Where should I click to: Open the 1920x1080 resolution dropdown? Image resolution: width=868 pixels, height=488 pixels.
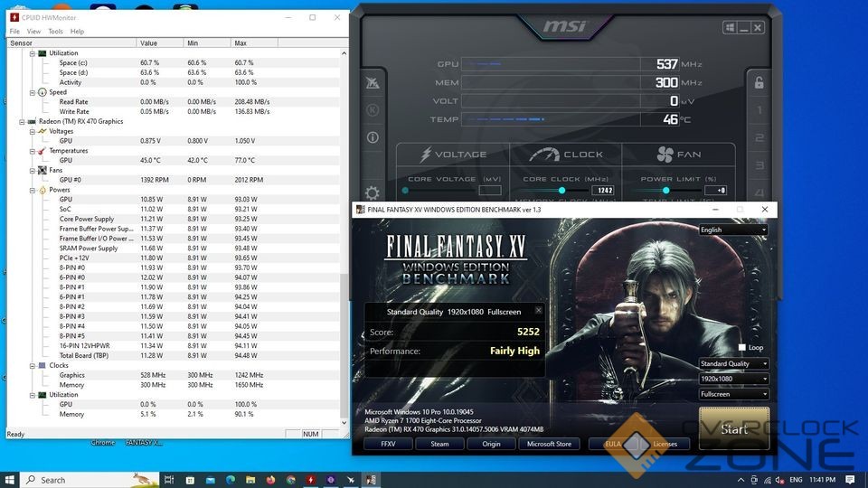click(733, 379)
